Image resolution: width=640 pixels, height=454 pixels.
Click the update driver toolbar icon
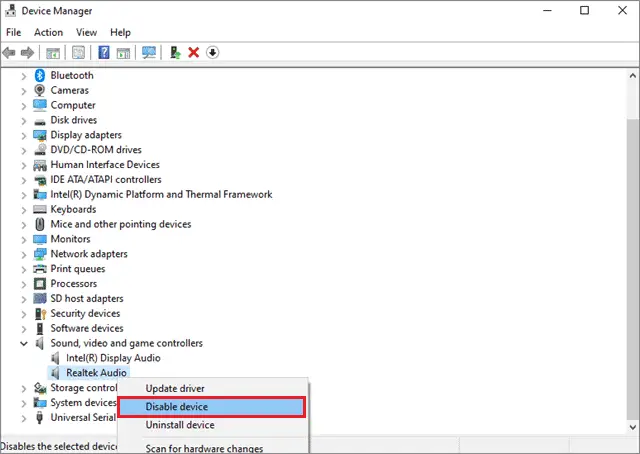[175, 53]
